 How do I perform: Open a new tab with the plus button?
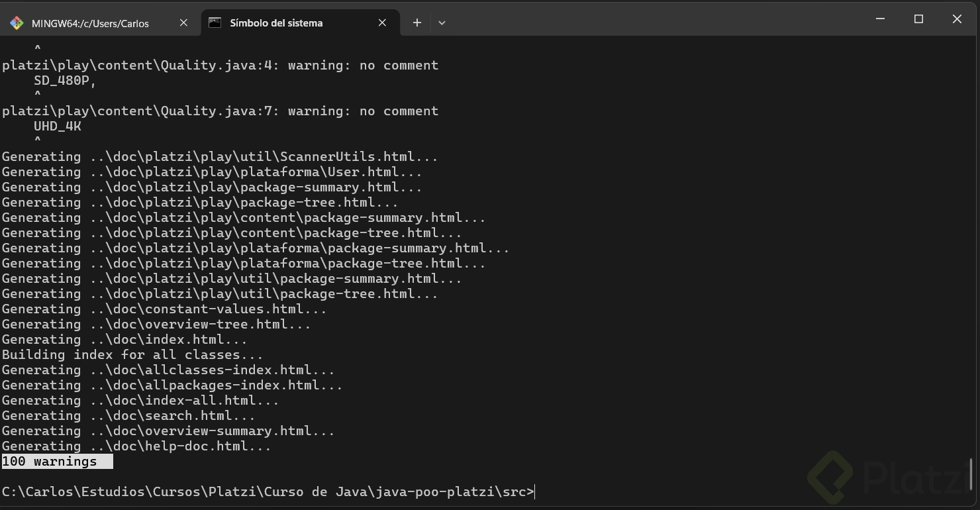[x=416, y=23]
